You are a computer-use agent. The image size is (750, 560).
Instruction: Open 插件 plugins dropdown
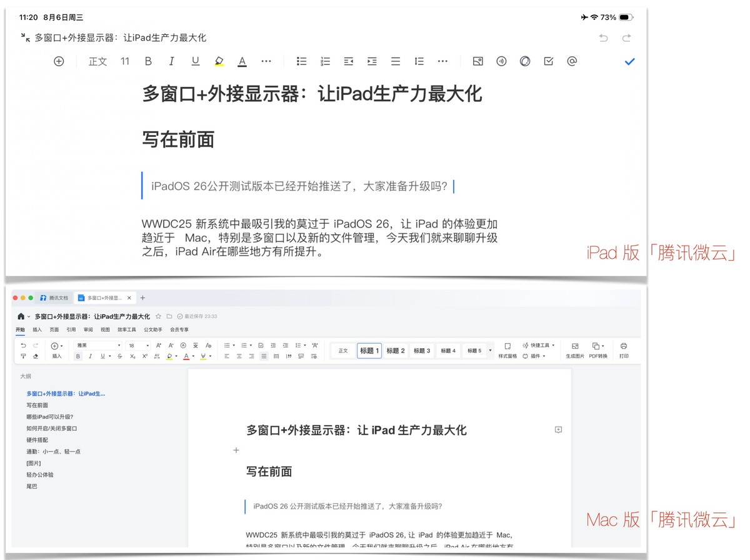pos(534,356)
